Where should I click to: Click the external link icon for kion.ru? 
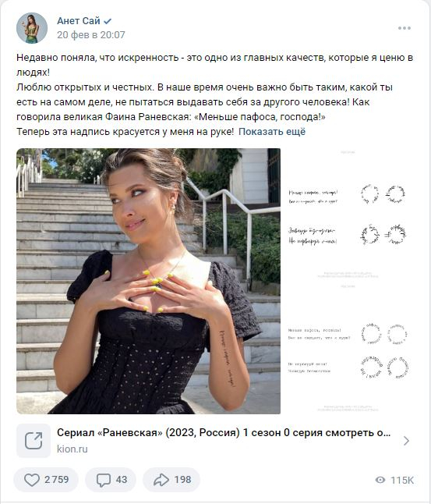click(34, 441)
